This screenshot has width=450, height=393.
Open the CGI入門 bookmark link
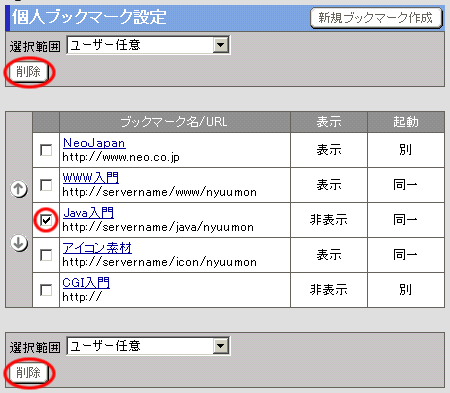[86, 283]
